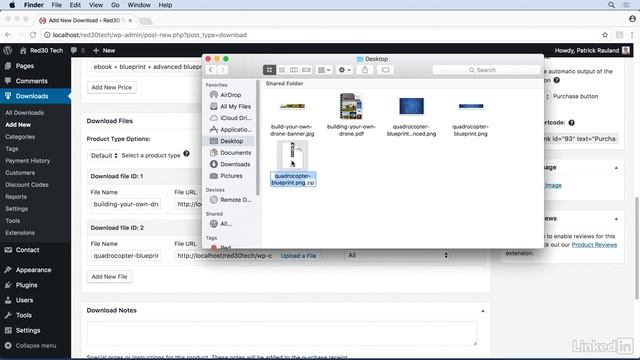This screenshot has height=360, width=640.
Task: Click Finder edit tags button
Action: point(385,70)
